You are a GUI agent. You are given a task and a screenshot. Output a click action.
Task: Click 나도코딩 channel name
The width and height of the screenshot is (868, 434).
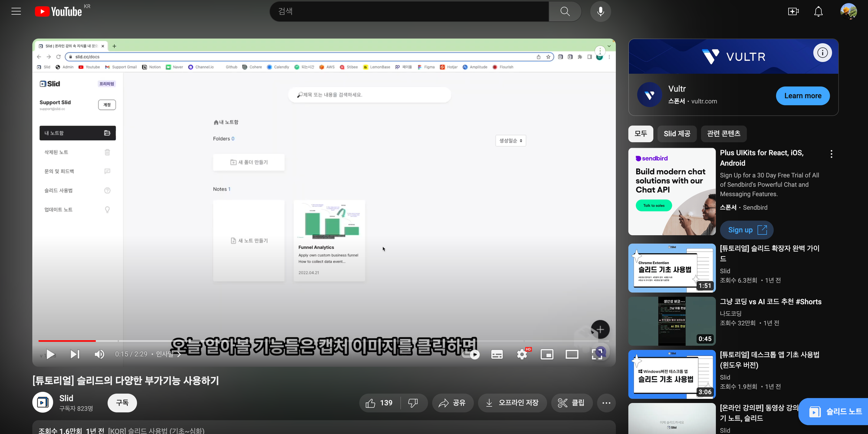point(730,313)
